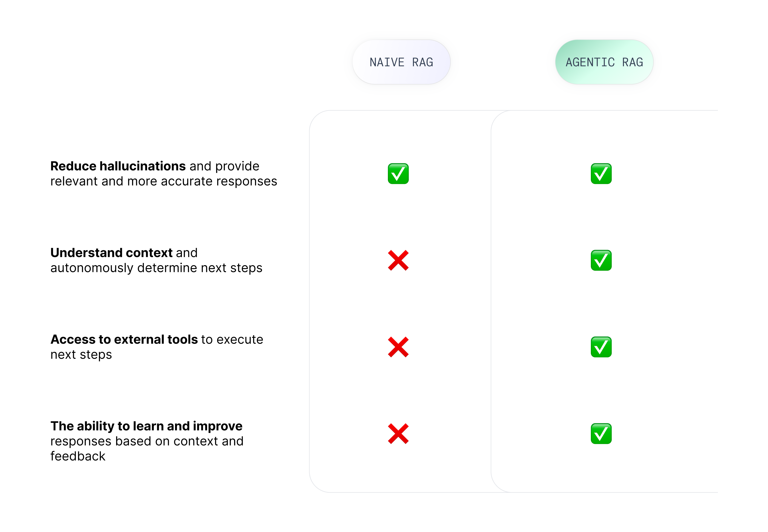
Task: Select the NAIVE RAG pill label
Action: 401,62
